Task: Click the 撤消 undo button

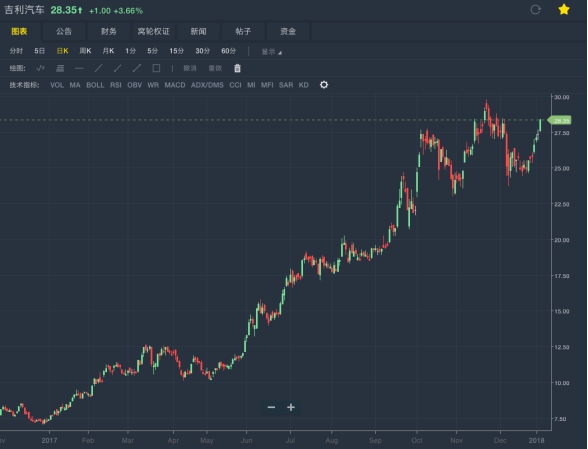Action: pos(190,68)
